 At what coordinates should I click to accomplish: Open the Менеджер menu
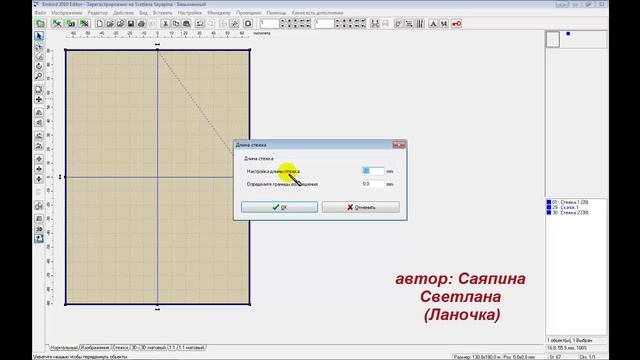pos(219,13)
